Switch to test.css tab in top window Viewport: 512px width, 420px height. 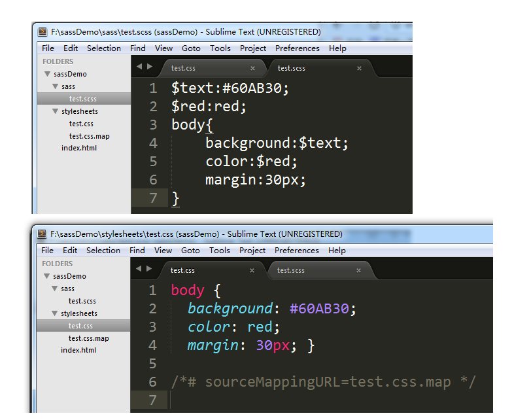click(x=213, y=68)
